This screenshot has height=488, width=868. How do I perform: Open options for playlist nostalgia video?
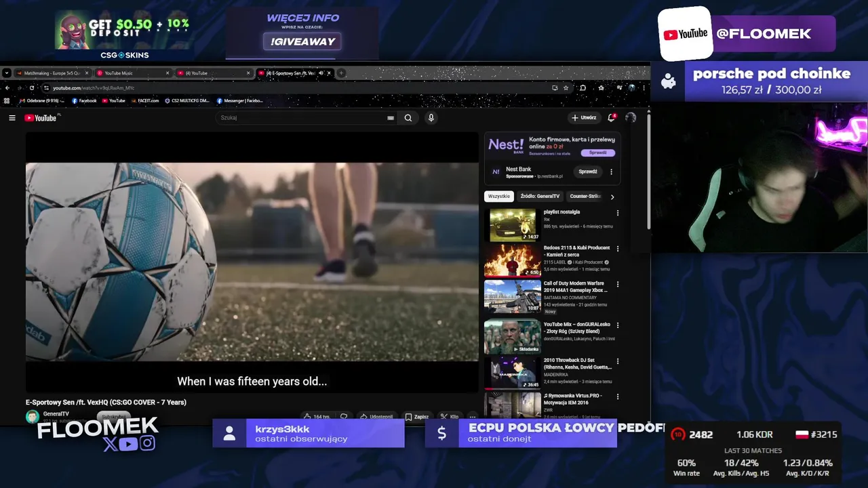617,213
